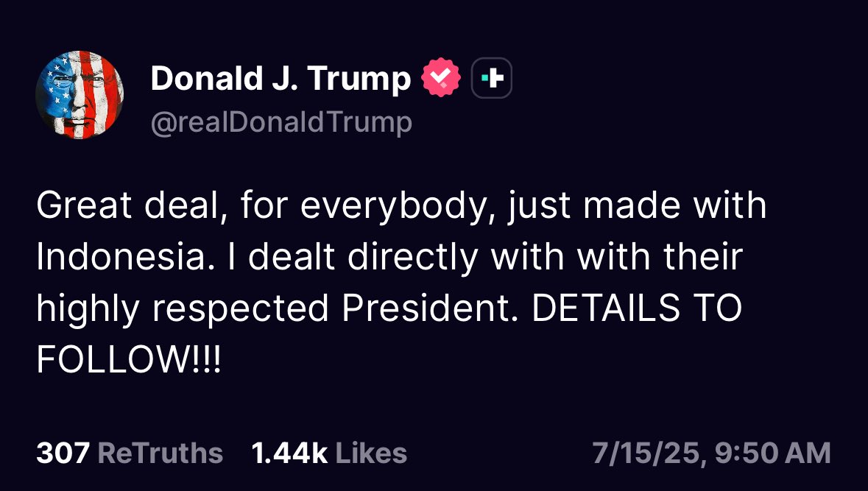View the 1.44k Likes list
The width and height of the screenshot is (868, 491).
(329, 453)
